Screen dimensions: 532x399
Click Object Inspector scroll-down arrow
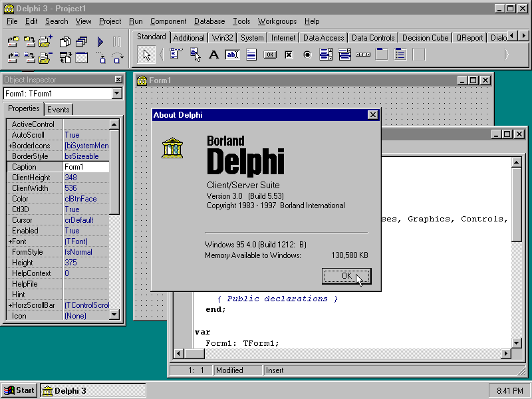tap(114, 315)
